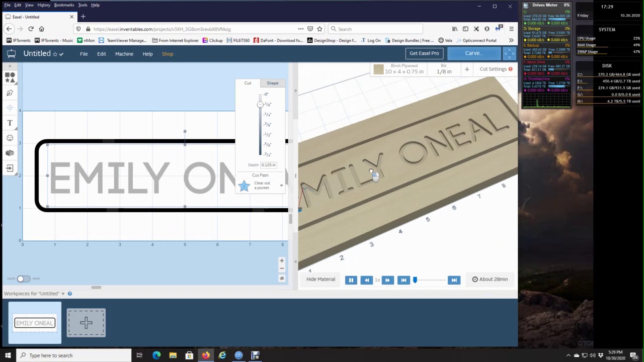Viewport: 644px width, 362px height.
Task: Speed up simulation with fast-forward button
Action: 387,280
